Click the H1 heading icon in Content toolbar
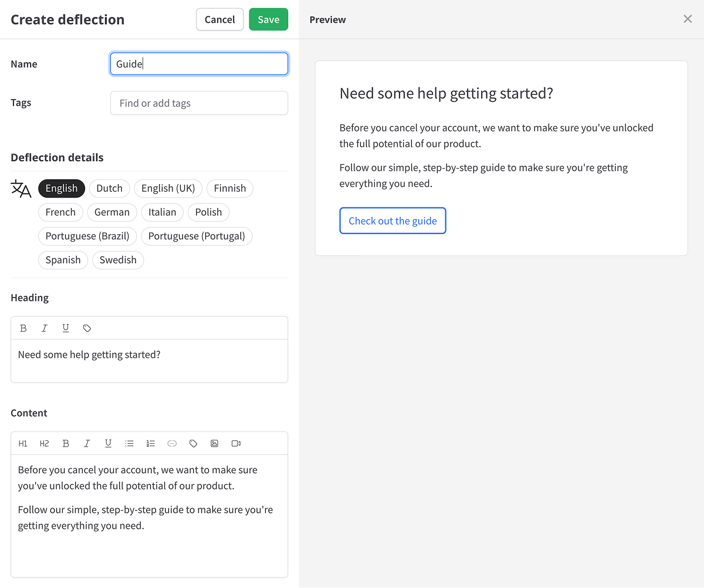The height and width of the screenshot is (588, 704). click(x=23, y=444)
